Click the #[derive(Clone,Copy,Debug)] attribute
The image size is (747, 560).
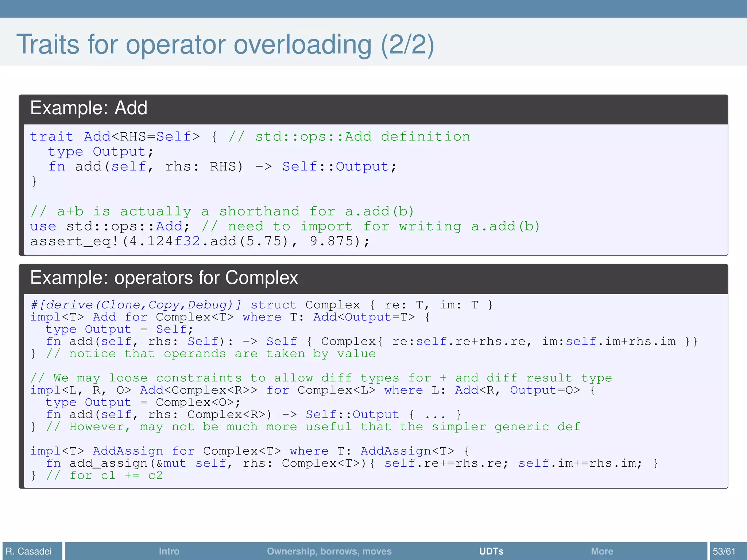[x=136, y=305]
